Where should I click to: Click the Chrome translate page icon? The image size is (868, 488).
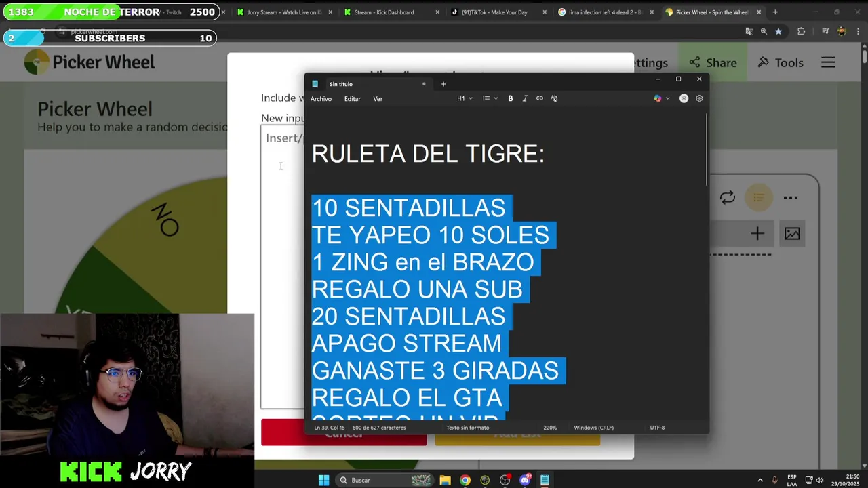tap(749, 31)
